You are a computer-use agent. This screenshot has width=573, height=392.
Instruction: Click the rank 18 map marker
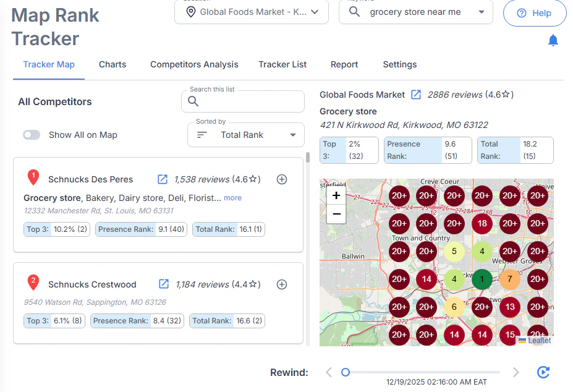482,223
